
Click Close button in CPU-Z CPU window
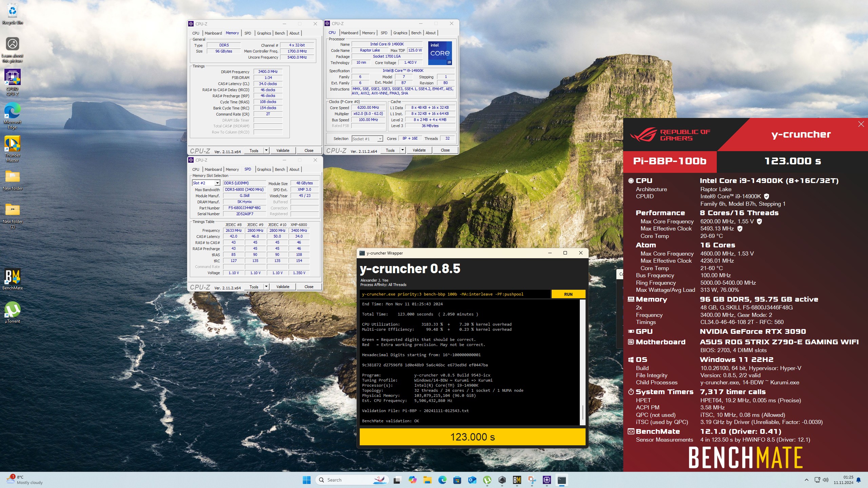tap(445, 150)
